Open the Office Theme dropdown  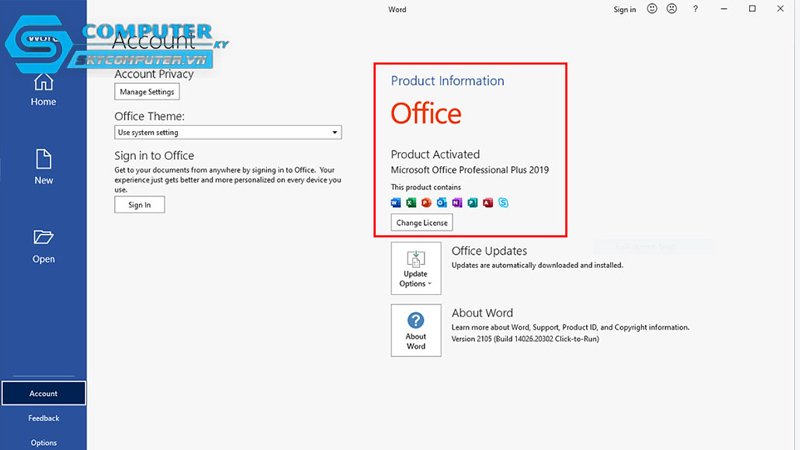coord(228,132)
